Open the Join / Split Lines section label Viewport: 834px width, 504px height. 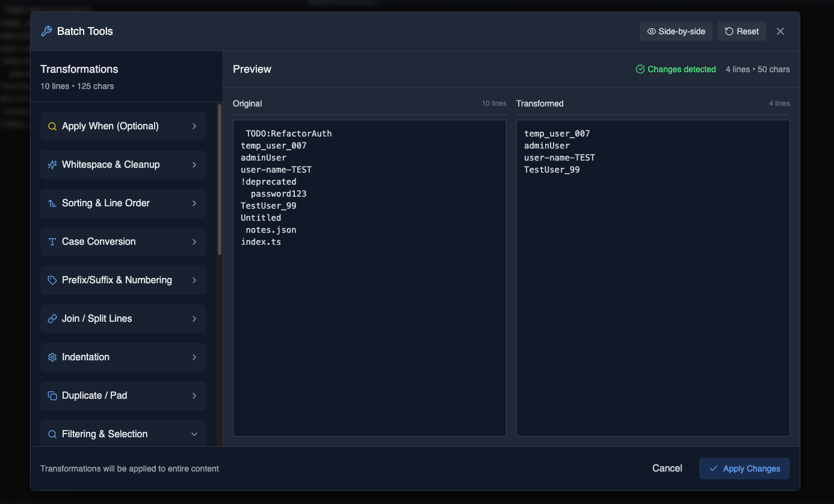[x=97, y=319]
